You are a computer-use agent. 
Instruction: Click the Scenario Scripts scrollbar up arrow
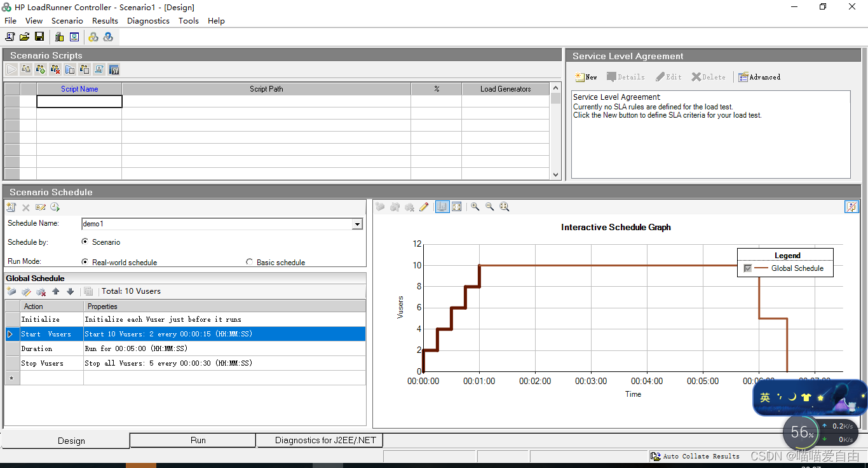tap(556, 88)
